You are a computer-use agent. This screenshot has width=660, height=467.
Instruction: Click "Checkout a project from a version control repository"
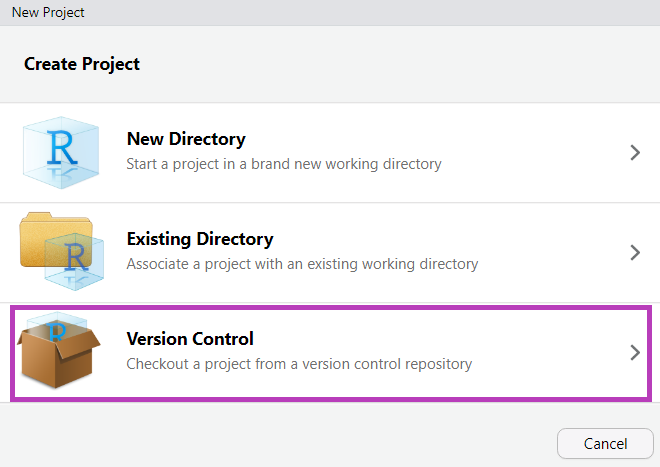pos(299,364)
